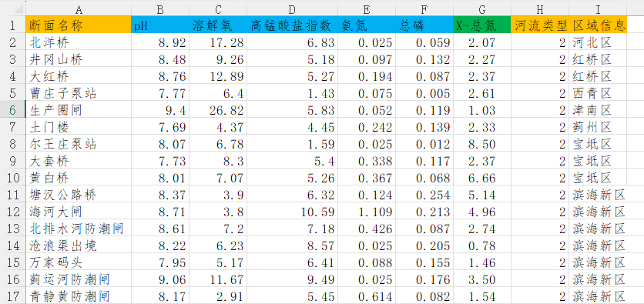Click total phosphorus value 0.254

[x=424, y=195]
